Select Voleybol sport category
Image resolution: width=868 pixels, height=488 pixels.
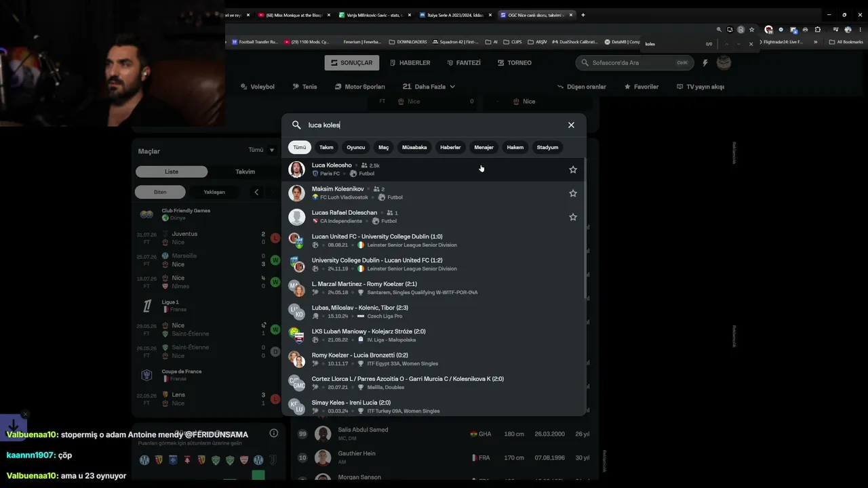click(x=258, y=87)
